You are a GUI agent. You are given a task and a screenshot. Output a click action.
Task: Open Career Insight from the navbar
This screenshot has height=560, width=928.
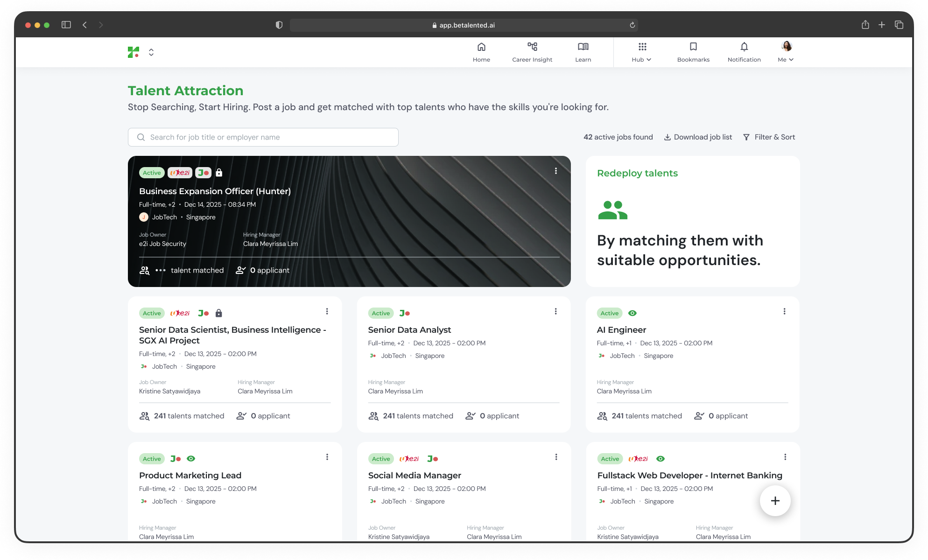tap(532, 51)
